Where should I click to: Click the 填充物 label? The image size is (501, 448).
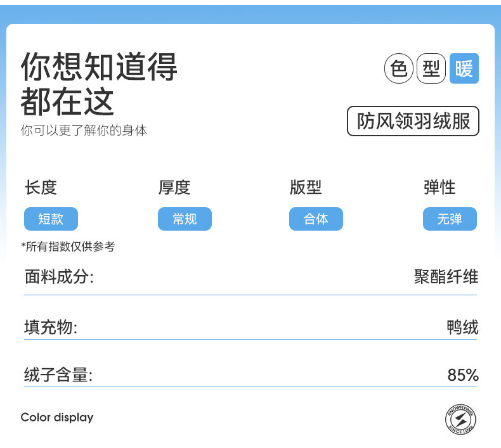[51, 328]
